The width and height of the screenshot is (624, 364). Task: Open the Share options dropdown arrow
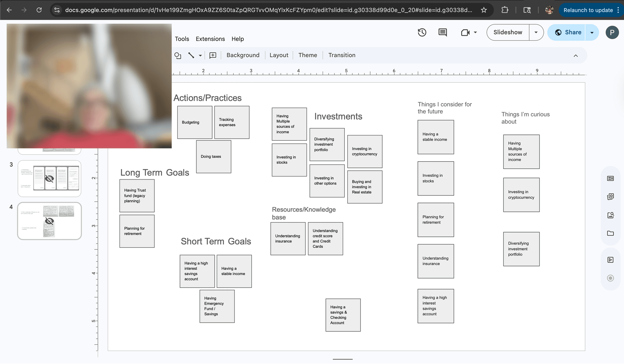coord(592,32)
